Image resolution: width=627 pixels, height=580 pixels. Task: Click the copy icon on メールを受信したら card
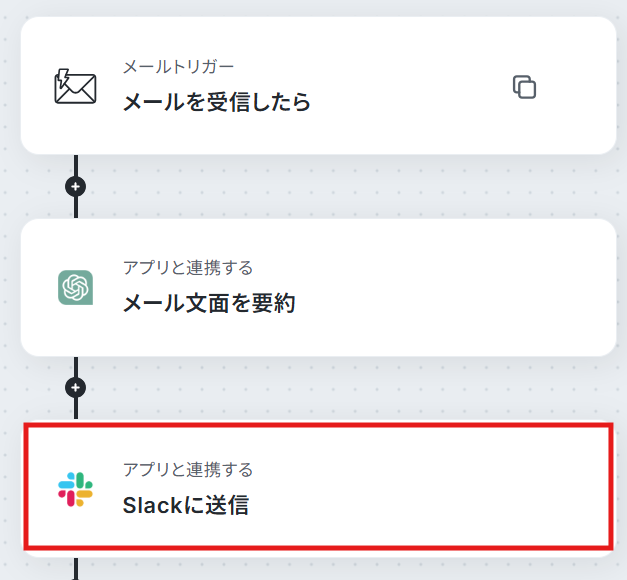point(524,87)
